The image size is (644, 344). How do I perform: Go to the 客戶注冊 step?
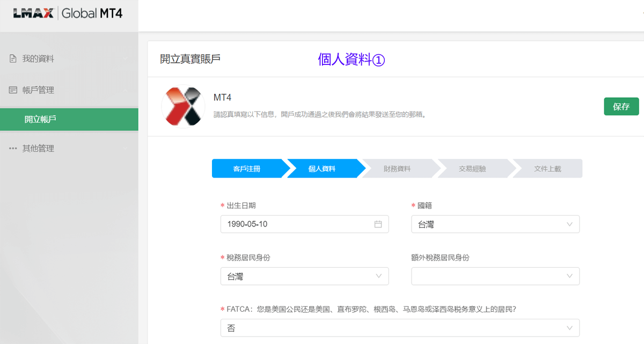click(x=247, y=169)
